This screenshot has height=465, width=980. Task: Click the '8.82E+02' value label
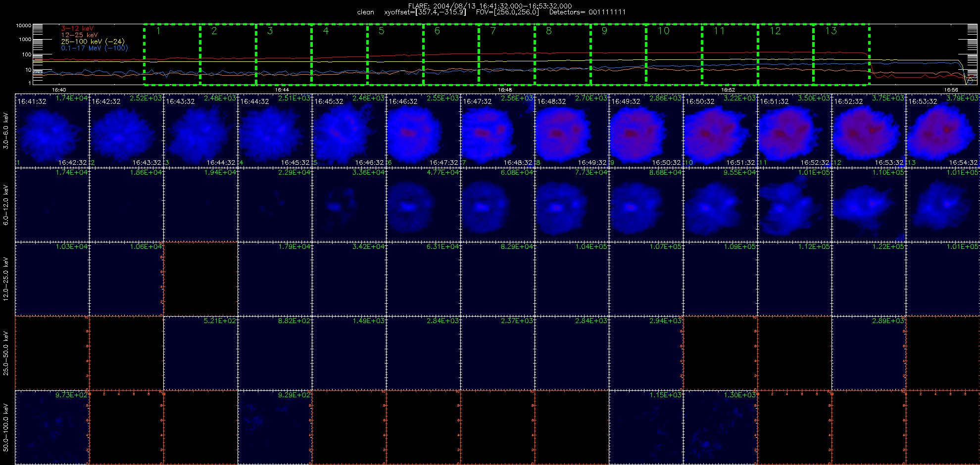(294, 321)
